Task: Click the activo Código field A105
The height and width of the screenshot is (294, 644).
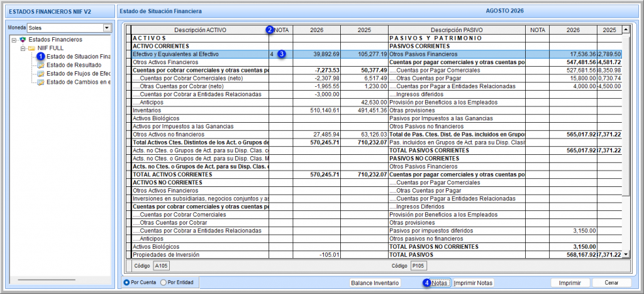Action: tap(161, 266)
